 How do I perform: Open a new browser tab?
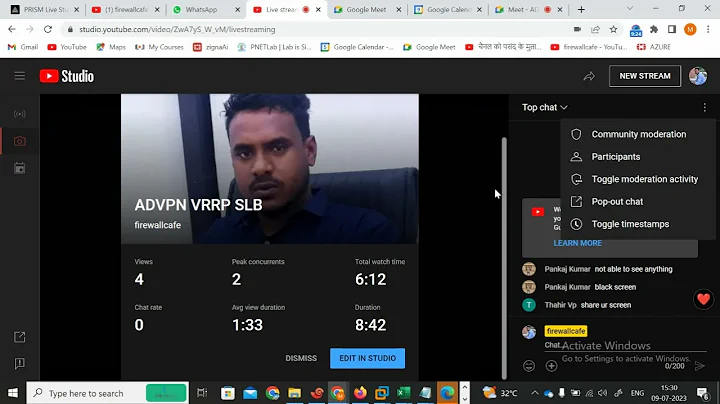click(x=581, y=9)
